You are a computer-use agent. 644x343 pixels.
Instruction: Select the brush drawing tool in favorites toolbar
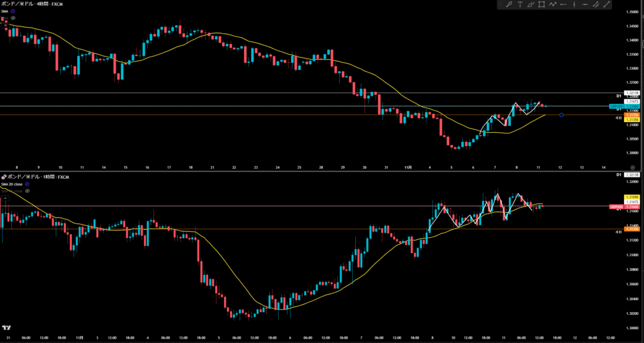click(509, 5)
